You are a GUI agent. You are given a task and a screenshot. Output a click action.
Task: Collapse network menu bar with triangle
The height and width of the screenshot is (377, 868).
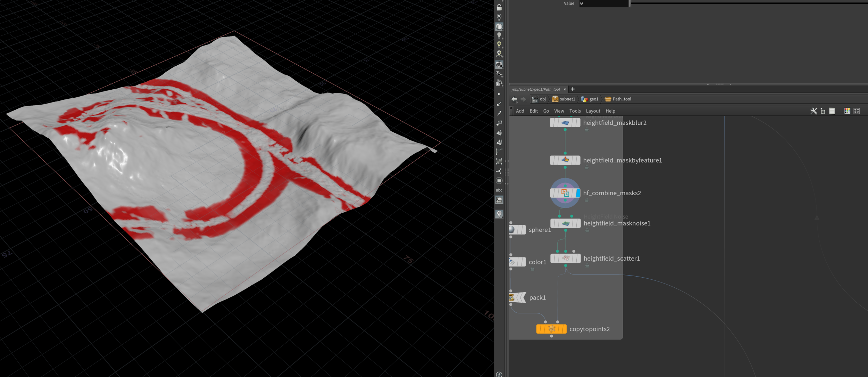[511, 108]
